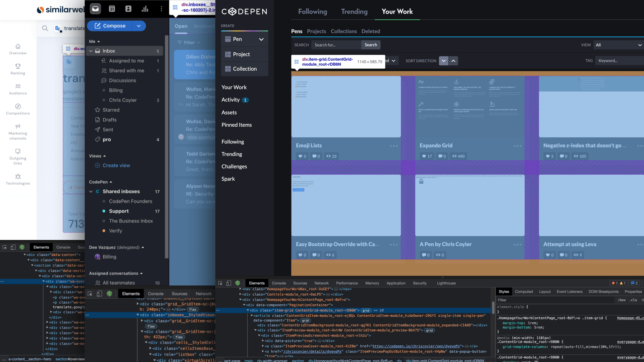Open the Computed tab in DevTools
The width and height of the screenshot is (644, 362).
click(x=524, y=292)
